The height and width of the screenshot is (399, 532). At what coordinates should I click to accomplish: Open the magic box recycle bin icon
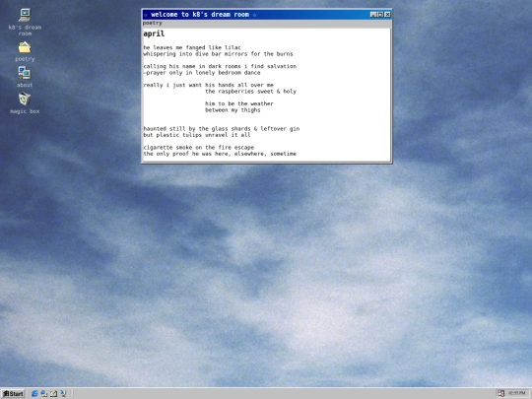point(25,100)
